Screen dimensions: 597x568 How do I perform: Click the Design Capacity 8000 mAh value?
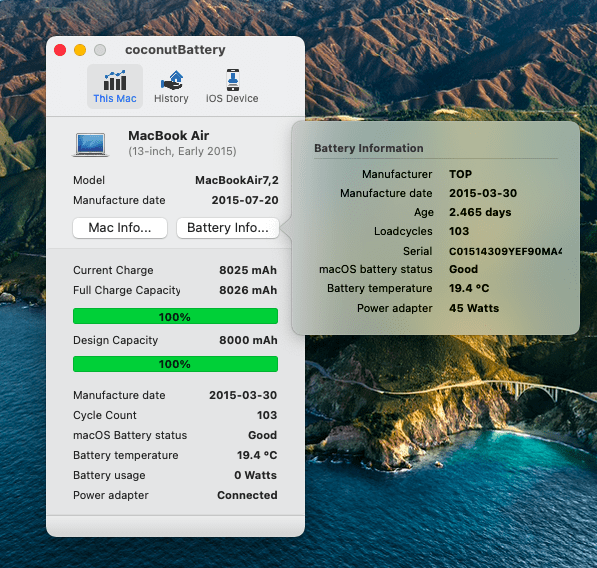tap(248, 340)
